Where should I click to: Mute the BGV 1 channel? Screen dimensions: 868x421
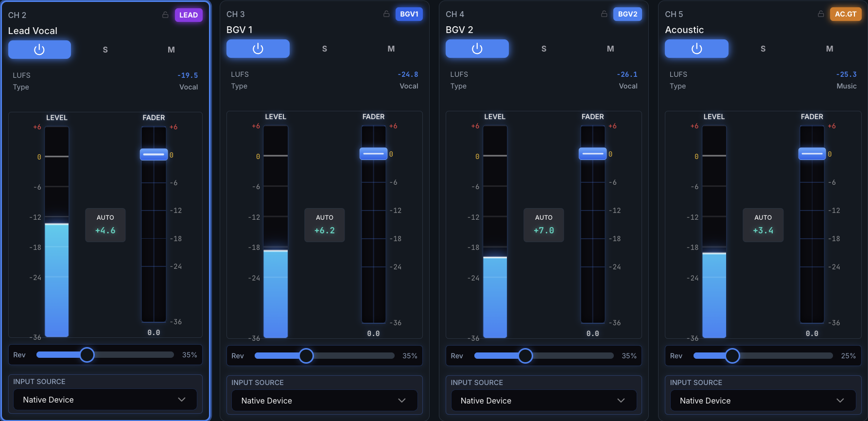(x=391, y=49)
